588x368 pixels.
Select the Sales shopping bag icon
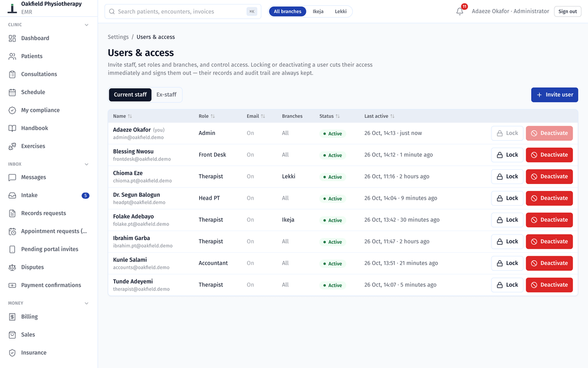point(12,335)
